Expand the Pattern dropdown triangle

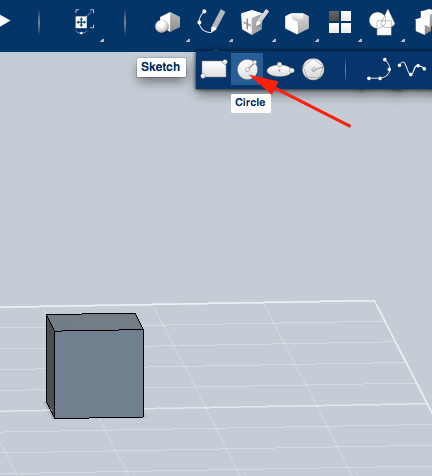tap(360, 40)
